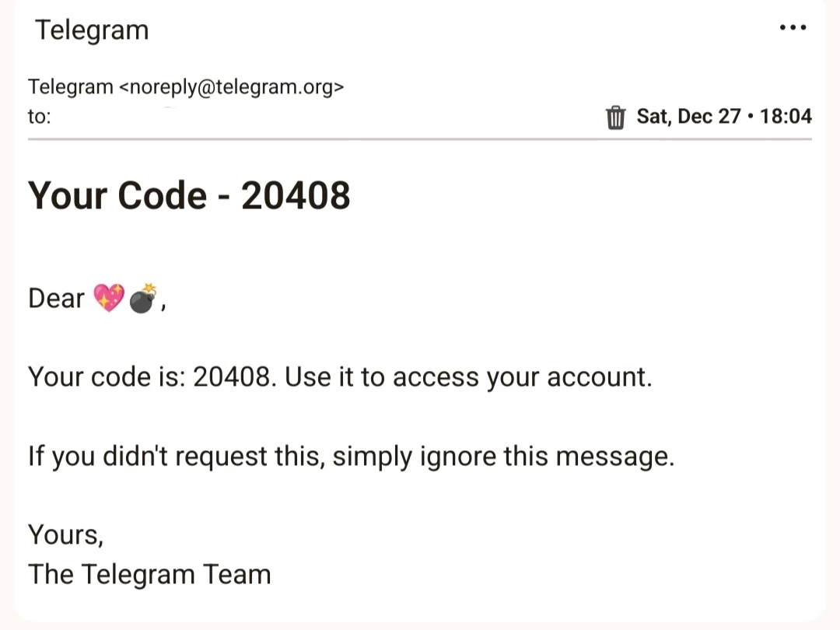
Task: Click the Telegram header title
Action: (92, 30)
